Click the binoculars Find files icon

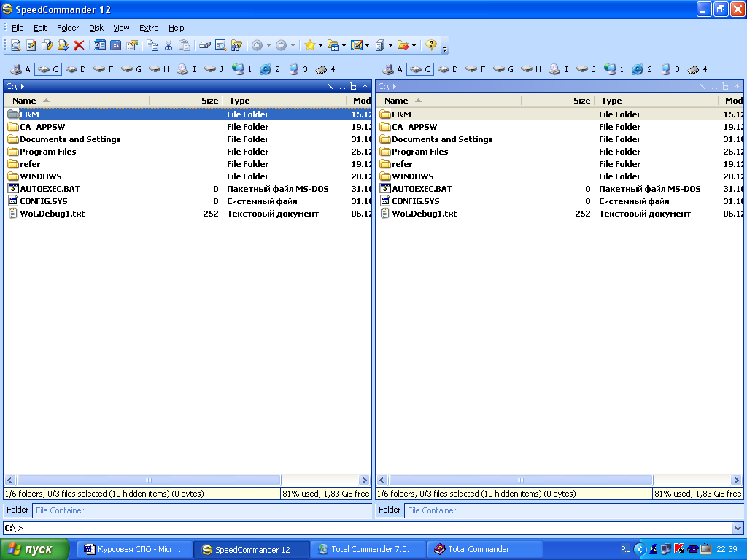click(236, 45)
